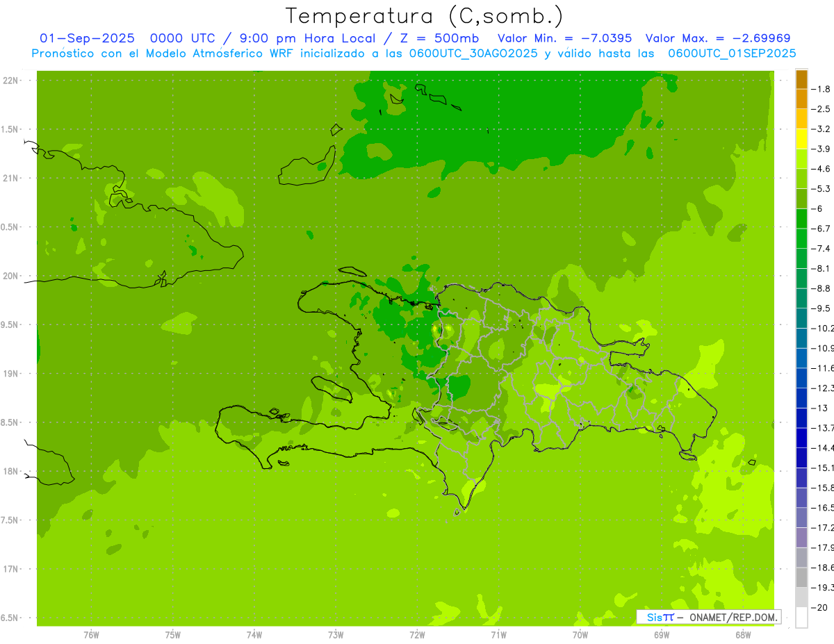The image size is (834, 644).
Task: Click the "76W" longitude label
Action: pos(91,635)
